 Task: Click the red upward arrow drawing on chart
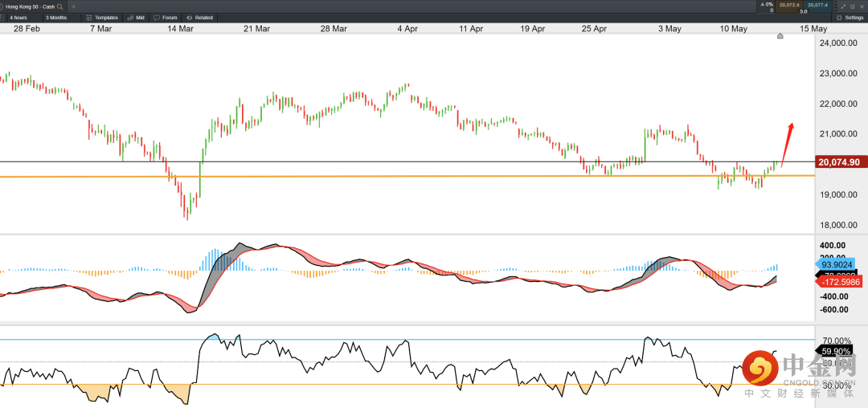tap(788, 143)
